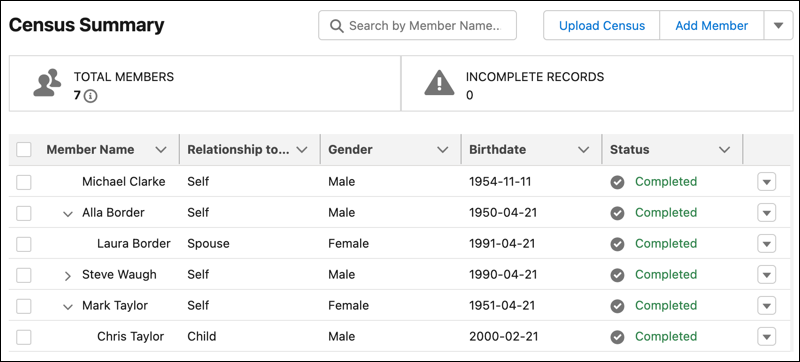The width and height of the screenshot is (800, 362).
Task: Click Laura Border's Female gender cell
Action: (348, 244)
